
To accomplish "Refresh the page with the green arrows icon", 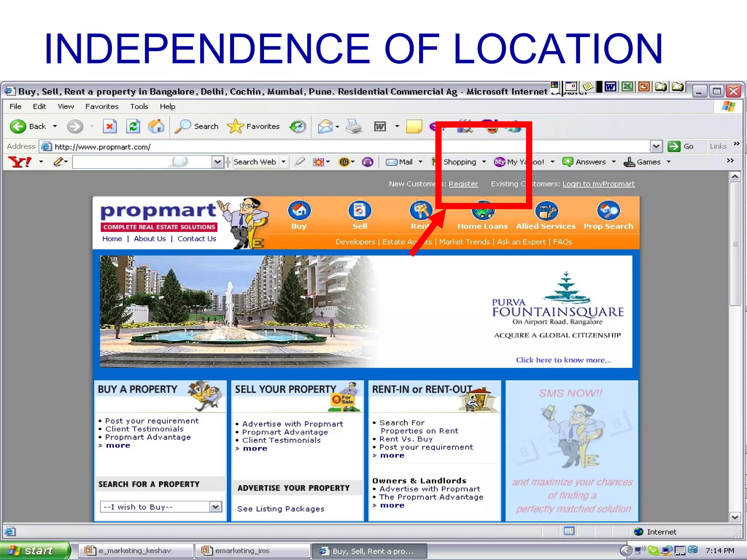I will (x=133, y=127).
